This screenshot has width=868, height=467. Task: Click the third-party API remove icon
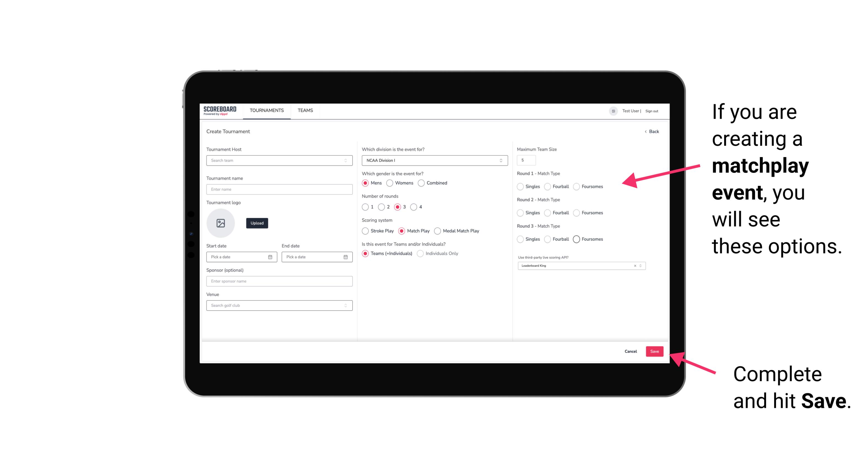click(x=635, y=265)
